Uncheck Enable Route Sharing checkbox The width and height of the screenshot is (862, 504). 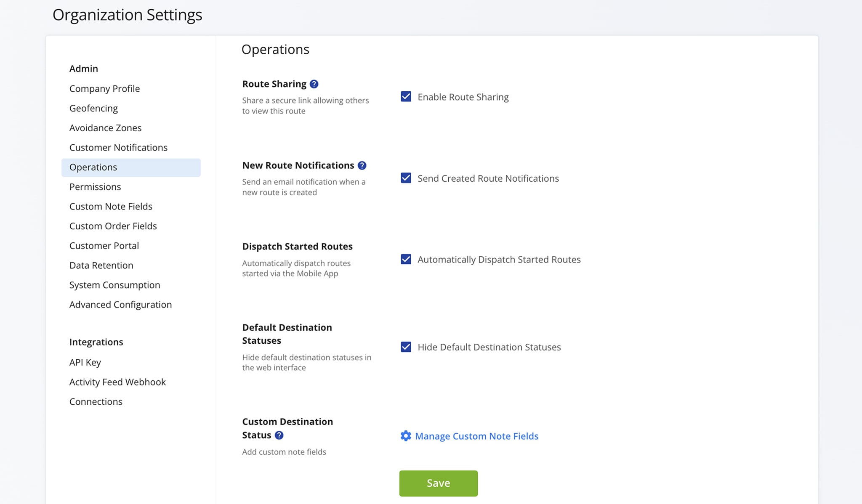pos(406,97)
